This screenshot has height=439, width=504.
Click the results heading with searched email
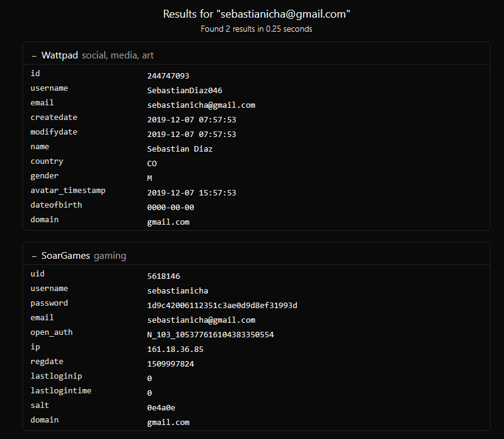pyautogui.click(x=256, y=13)
